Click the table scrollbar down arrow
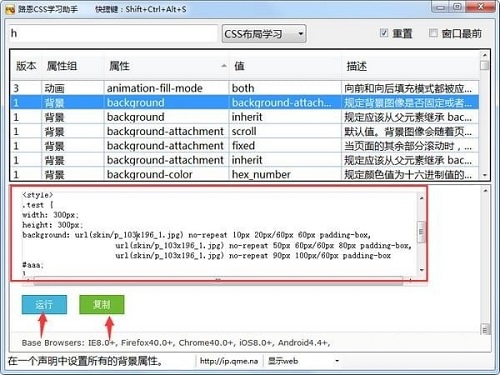The height and width of the screenshot is (375, 500). (x=485, y=175)
